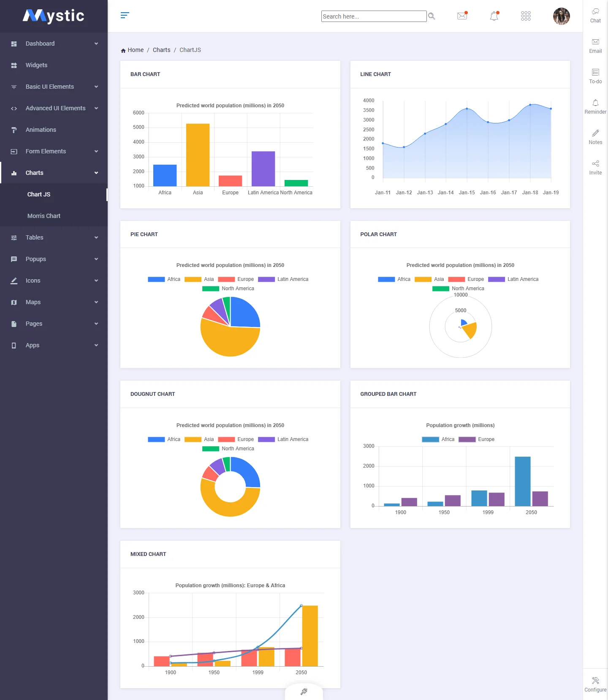Viewport: 608px width, 700px height.
Task: Expand the Form Elements submenu
Action: point(54,151)
